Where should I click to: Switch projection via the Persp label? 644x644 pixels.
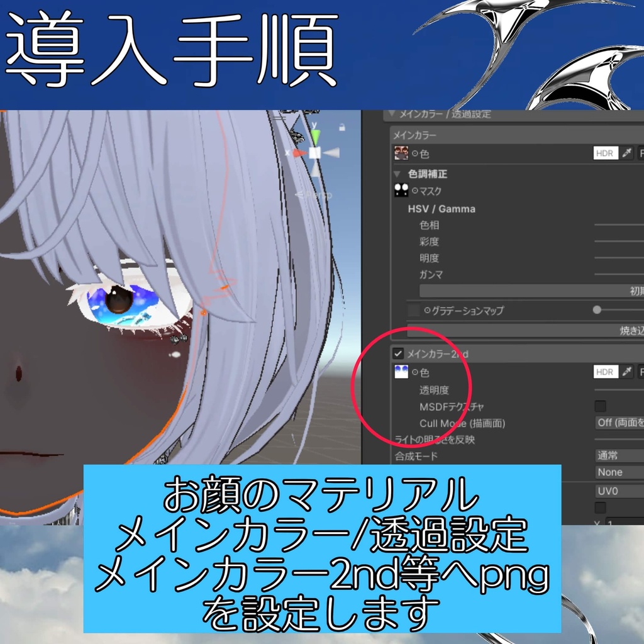click(313, 195)
